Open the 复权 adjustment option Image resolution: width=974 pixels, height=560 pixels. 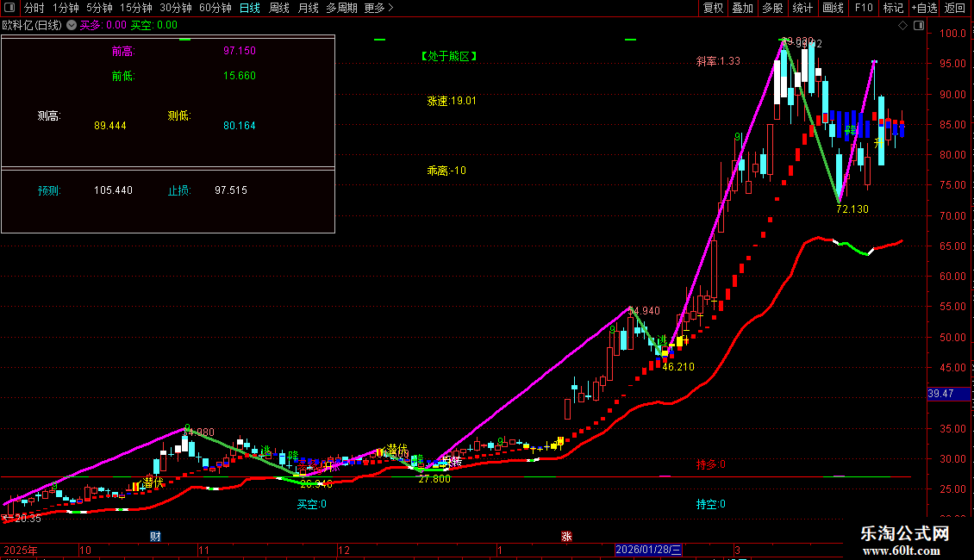pos(713,8)
